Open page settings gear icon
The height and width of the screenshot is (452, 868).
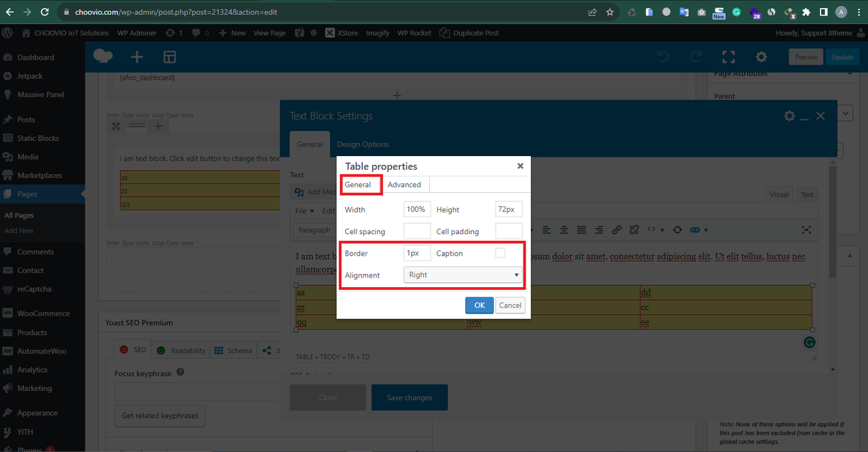(762, 57)
